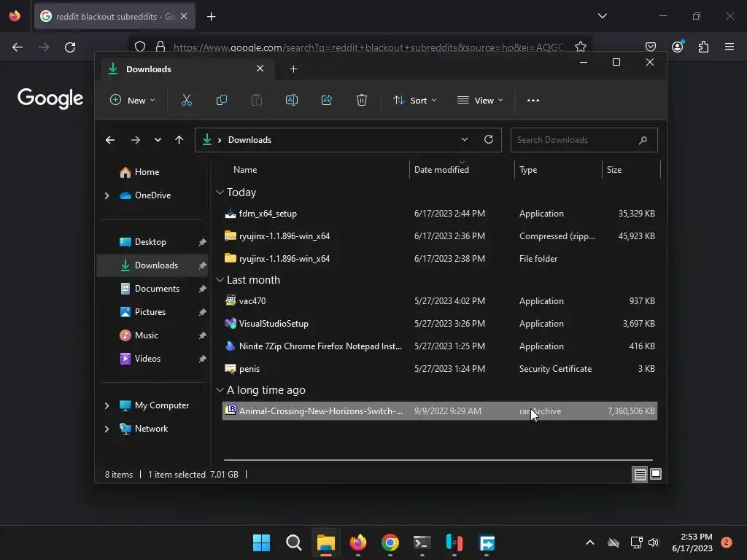Collapse the A long time ago group
The height and width of the screenshot is (560, 747).
coord(220,390)
